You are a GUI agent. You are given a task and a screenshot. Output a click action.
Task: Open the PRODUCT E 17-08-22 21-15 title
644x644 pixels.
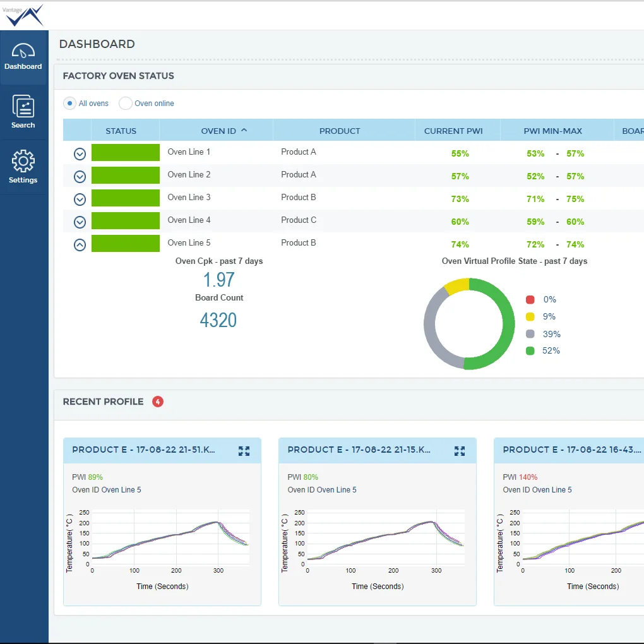pos(359,450)
